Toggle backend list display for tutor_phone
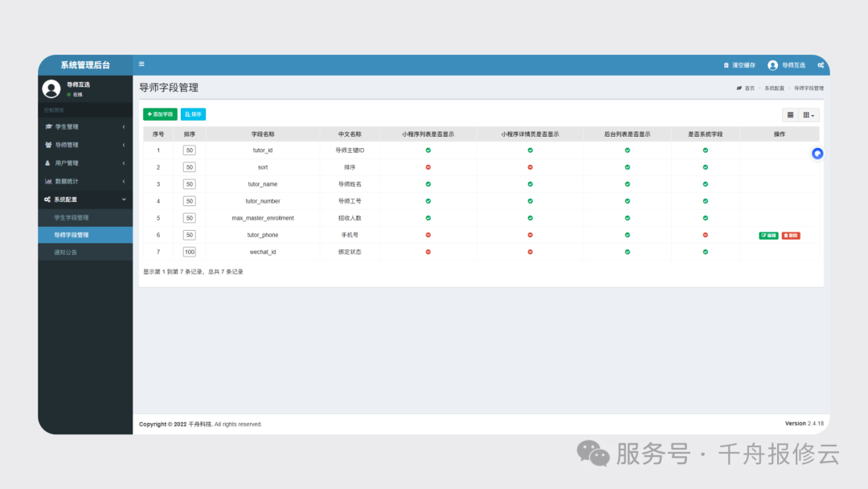This screenshot has width=868, height=489. tap(628, 235)
